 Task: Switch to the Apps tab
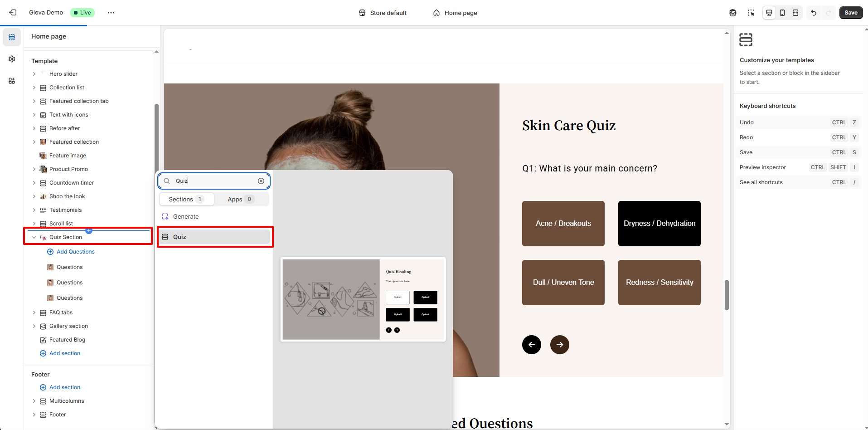pyautogui.click(x=241, y=199)
